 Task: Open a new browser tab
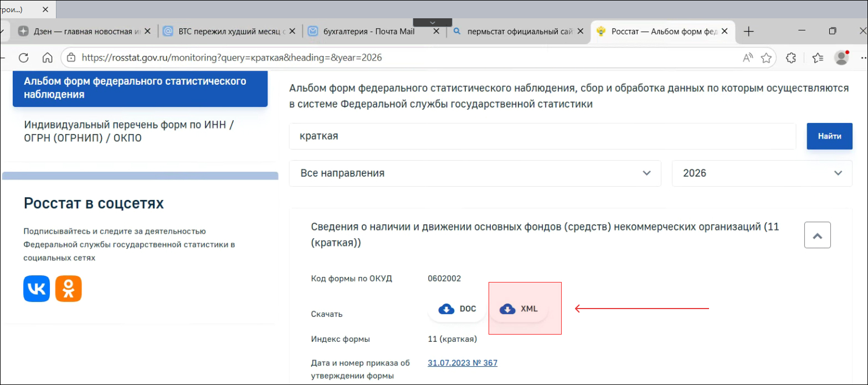click(749, 32)
